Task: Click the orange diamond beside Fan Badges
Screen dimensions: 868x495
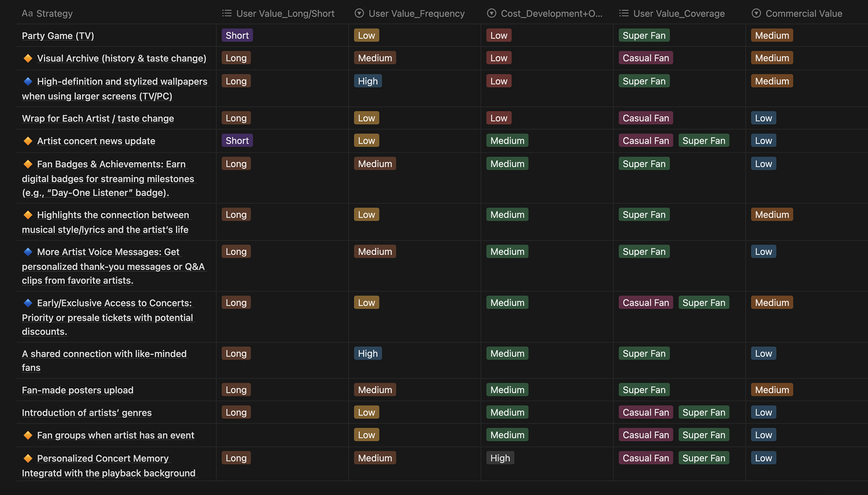Action: 28,164
